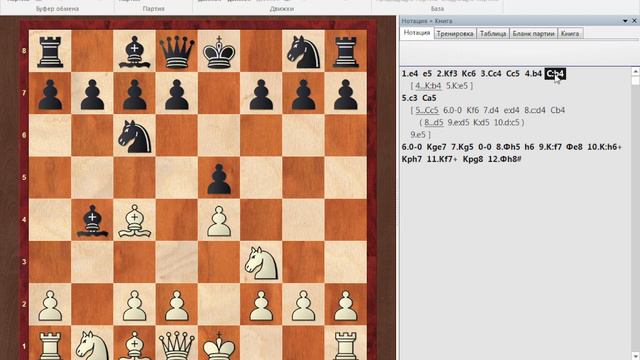This screenshot has width=640, height=360.
Task: Jump to move 2.Kf3
Action: [x=447, y=73]
